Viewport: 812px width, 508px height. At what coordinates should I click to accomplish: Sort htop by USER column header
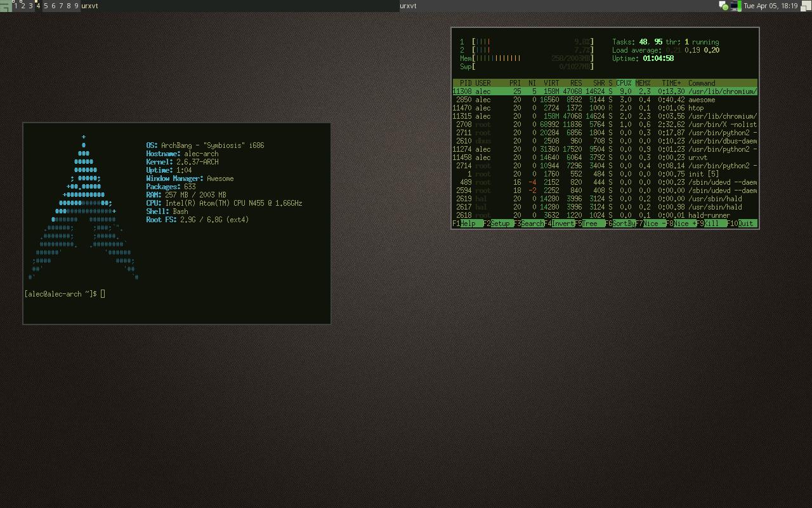point(483,83)
